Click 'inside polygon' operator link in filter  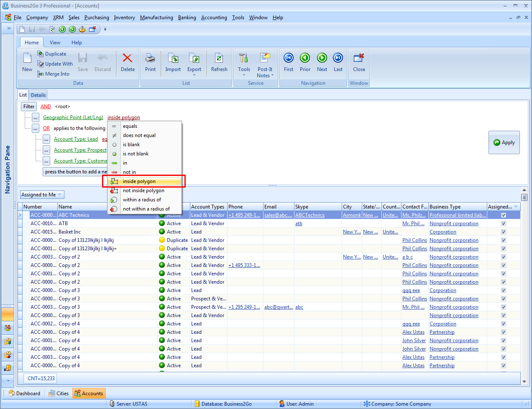point(124,117)
